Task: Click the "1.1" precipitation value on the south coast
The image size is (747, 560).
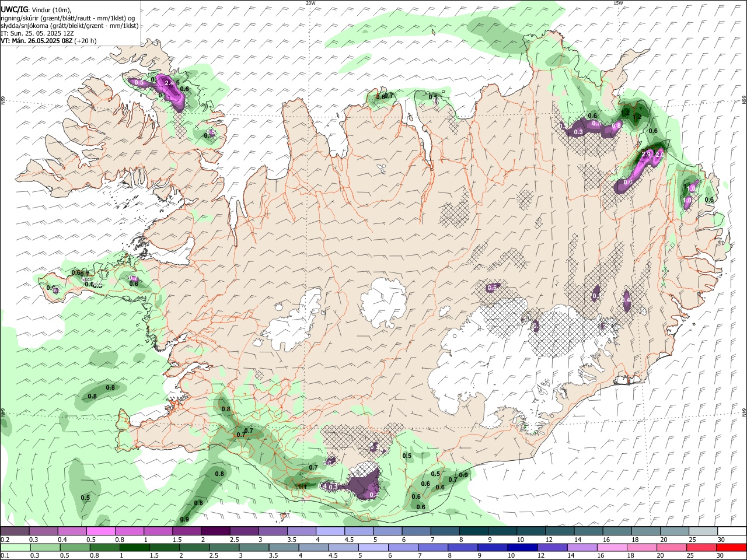Action: point(303,486)
